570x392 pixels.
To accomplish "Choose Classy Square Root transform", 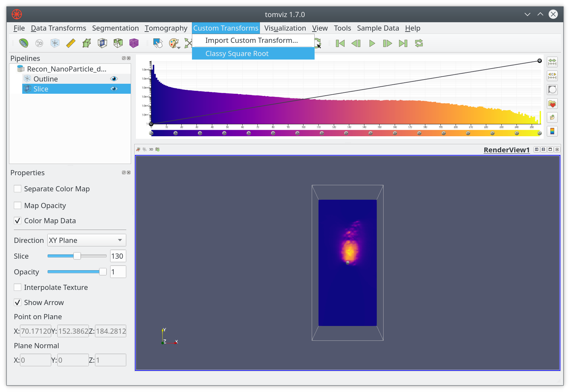I will pyautogui.click(x=253, y=53).
